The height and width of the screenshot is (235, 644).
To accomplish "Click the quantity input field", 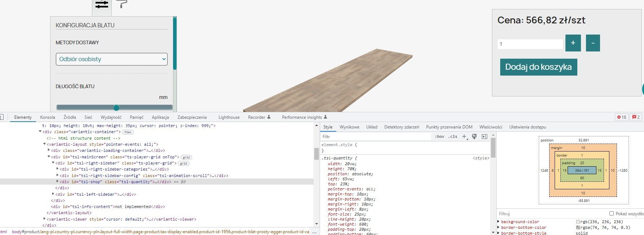I will point(530,44).
